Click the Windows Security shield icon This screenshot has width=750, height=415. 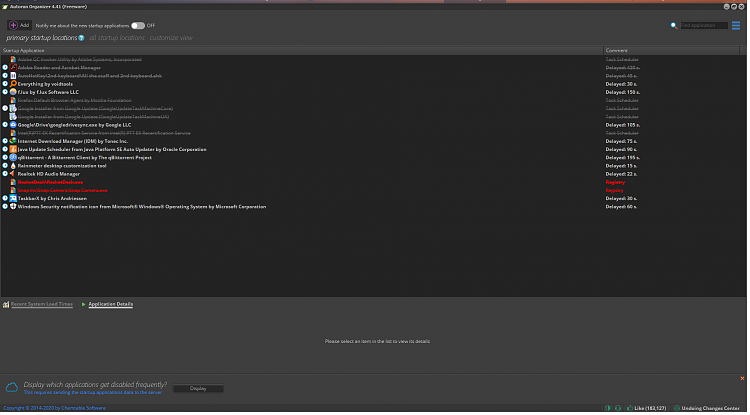(x=13, y=207)
